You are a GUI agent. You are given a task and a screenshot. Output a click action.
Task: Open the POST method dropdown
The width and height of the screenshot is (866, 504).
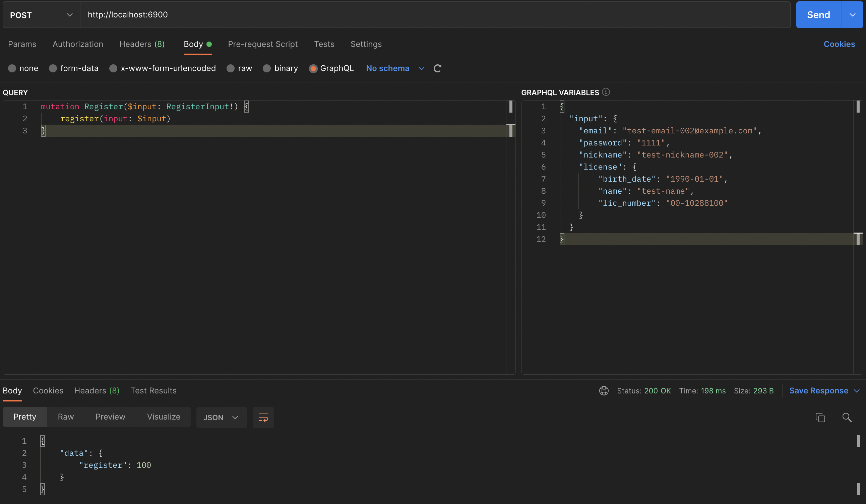[41, 15]
